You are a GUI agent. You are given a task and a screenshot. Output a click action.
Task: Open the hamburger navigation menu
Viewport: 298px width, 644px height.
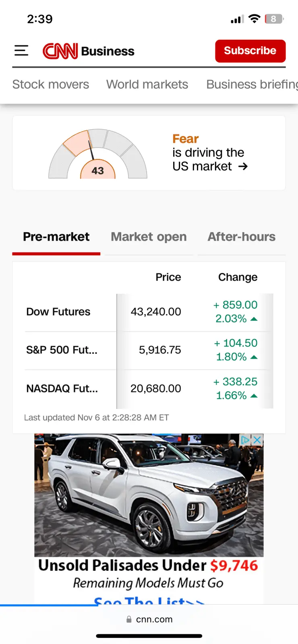pyautogui.click(x=21, y=51)
